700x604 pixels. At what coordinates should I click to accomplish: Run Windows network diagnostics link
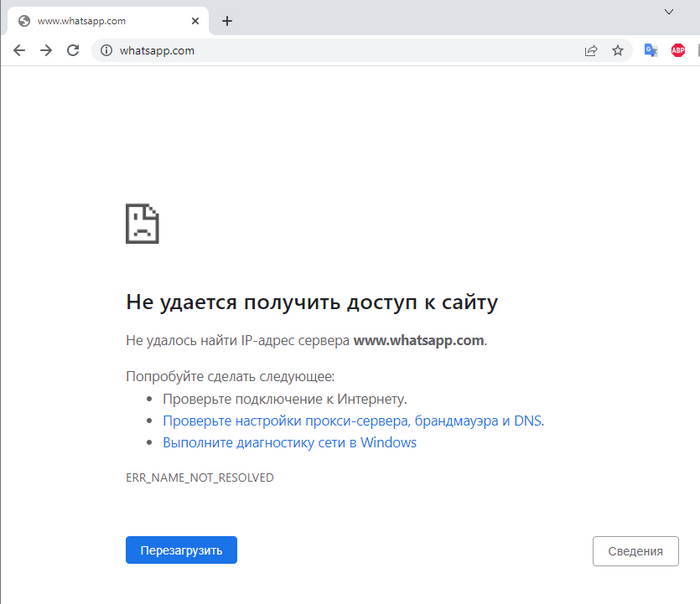[x=289, y=442]
